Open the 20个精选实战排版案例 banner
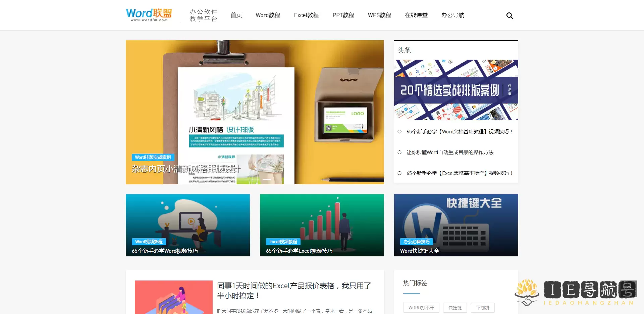This screenshot has height=314, width=644. (456, 90)
